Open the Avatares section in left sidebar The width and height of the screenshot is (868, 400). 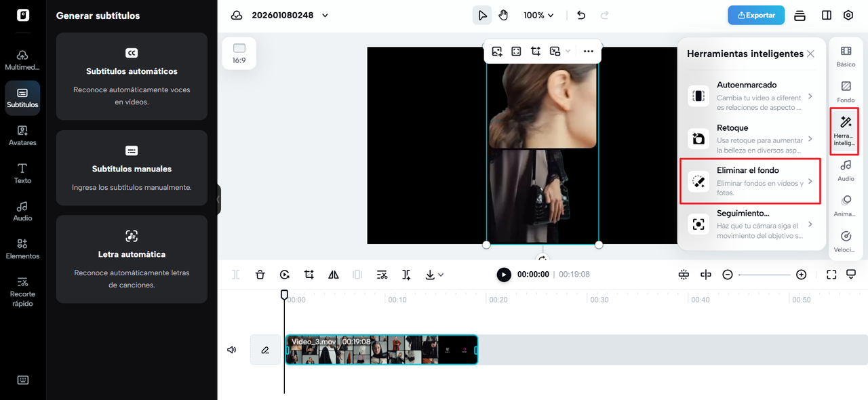[22, 135]
